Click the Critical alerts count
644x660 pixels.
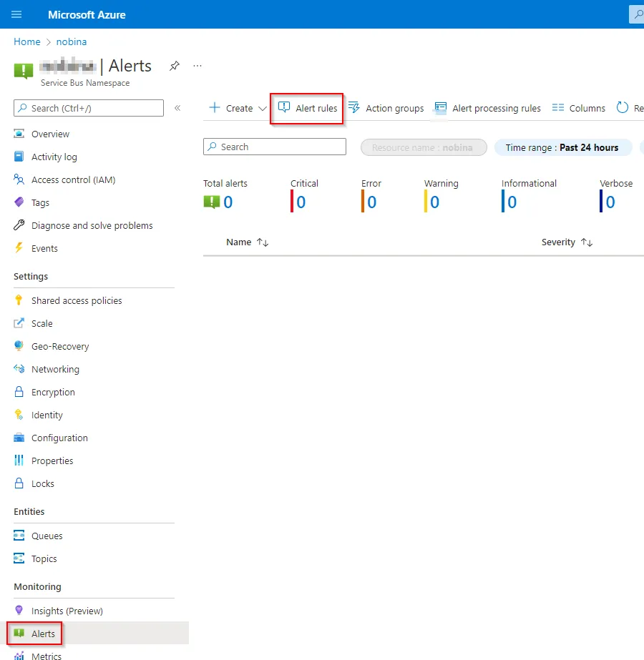click(x=301, y=202)
